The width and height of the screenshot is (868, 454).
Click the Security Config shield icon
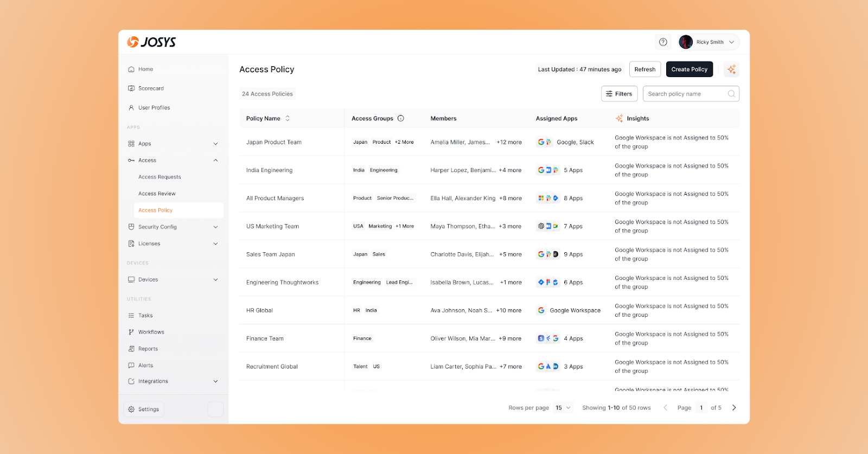tap(131, 227)
